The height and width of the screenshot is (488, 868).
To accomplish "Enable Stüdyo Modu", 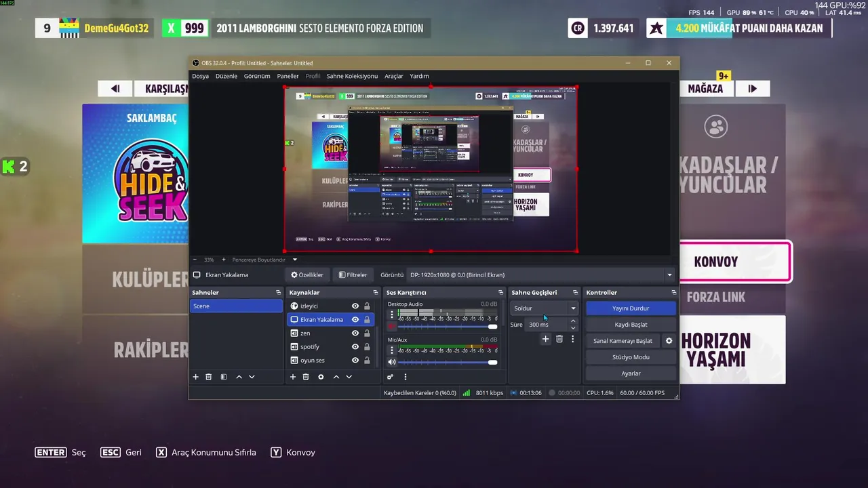I will 631,357.
